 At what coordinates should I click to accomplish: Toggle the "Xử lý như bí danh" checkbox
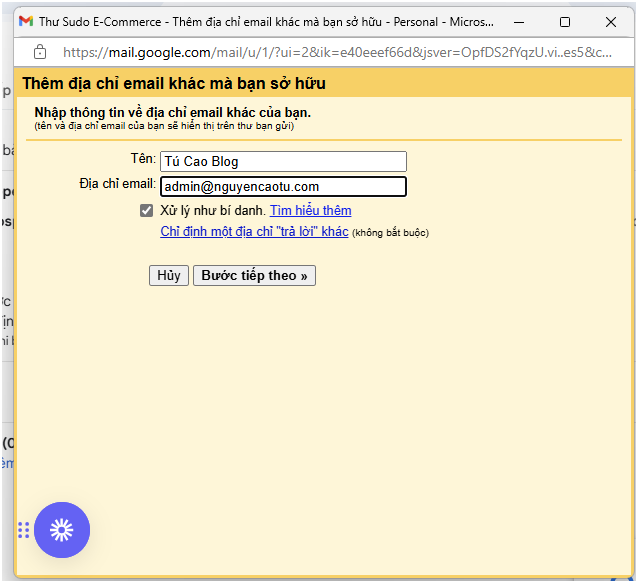147,211
